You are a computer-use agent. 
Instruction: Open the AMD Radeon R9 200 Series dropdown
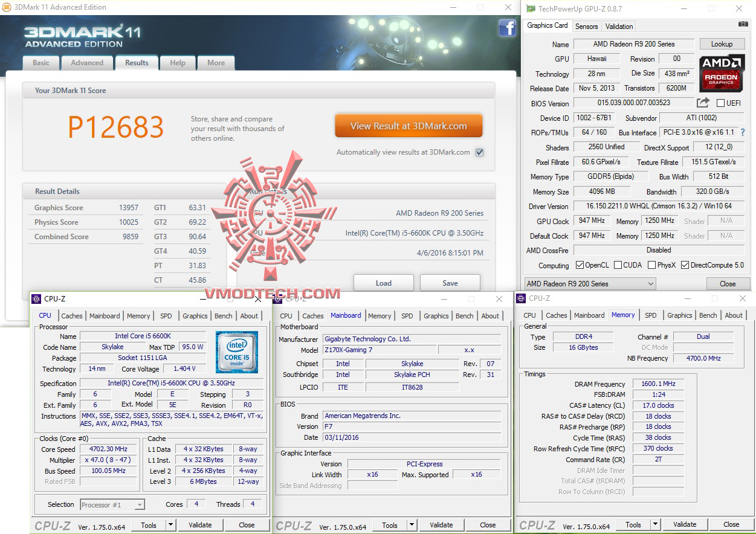coord(651,283)
